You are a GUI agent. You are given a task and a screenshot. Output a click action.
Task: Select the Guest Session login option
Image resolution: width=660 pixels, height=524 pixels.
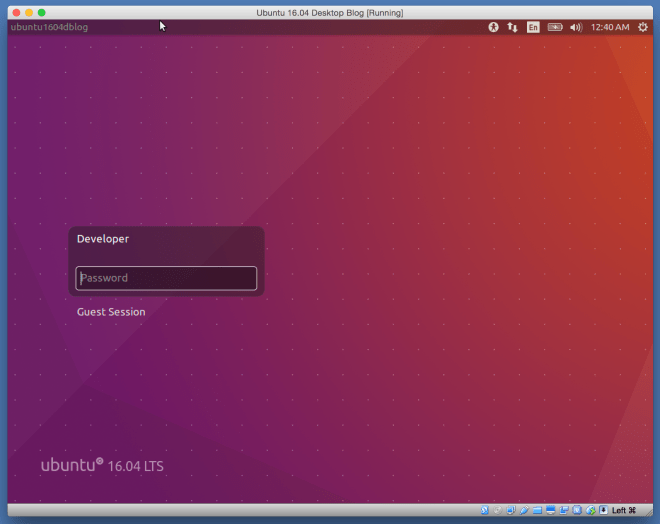[x=111, y=312]
